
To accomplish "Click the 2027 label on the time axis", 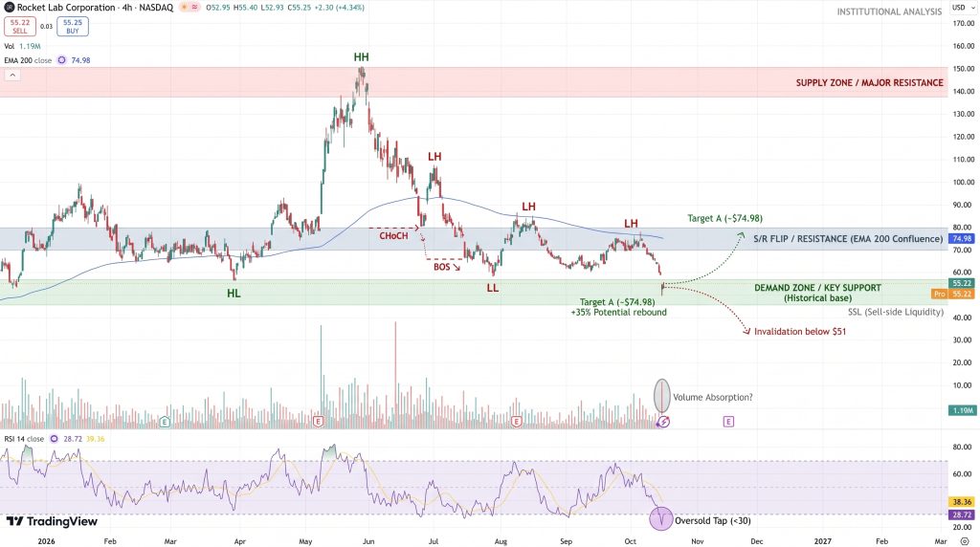I will tap(822, 541).
